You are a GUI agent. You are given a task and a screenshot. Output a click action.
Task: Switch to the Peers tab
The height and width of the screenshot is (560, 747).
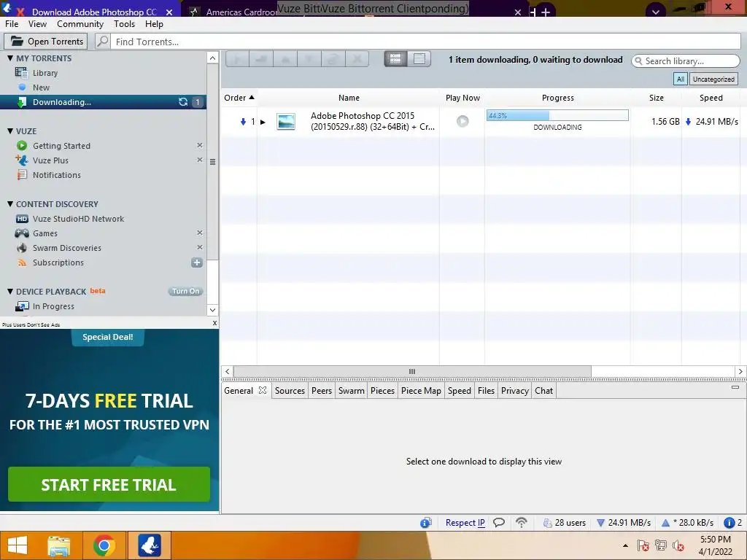coord(322,391)
